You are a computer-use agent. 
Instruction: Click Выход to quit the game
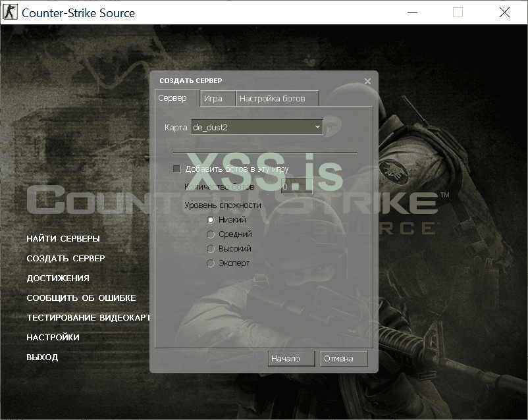[x=42, y=357]
